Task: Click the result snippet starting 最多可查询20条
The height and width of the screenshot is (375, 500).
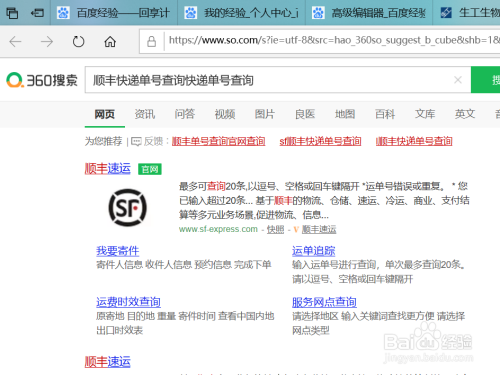Action: click(324, 201)
